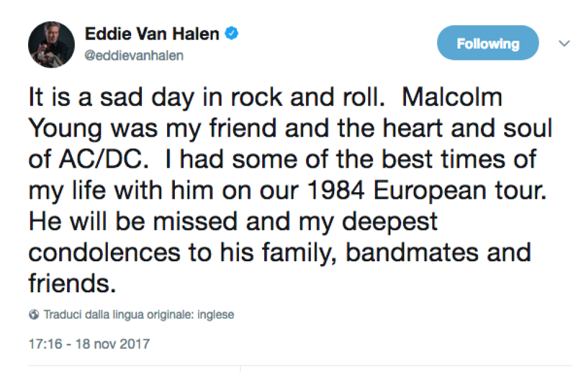This screenshot has width=588, height=372.
Task: Open the 17:16 - 18 nov 2017 timestamp
Action: (89, 344)
